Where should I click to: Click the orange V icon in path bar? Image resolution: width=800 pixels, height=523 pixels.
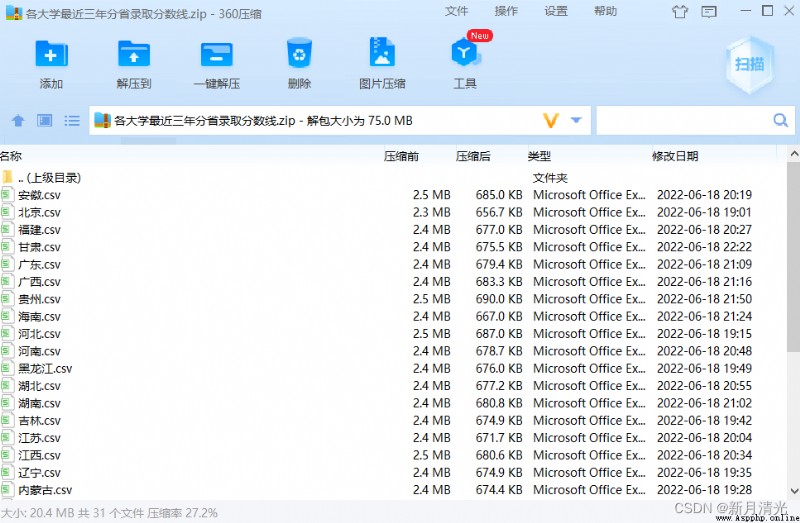(x=551, y=120)
